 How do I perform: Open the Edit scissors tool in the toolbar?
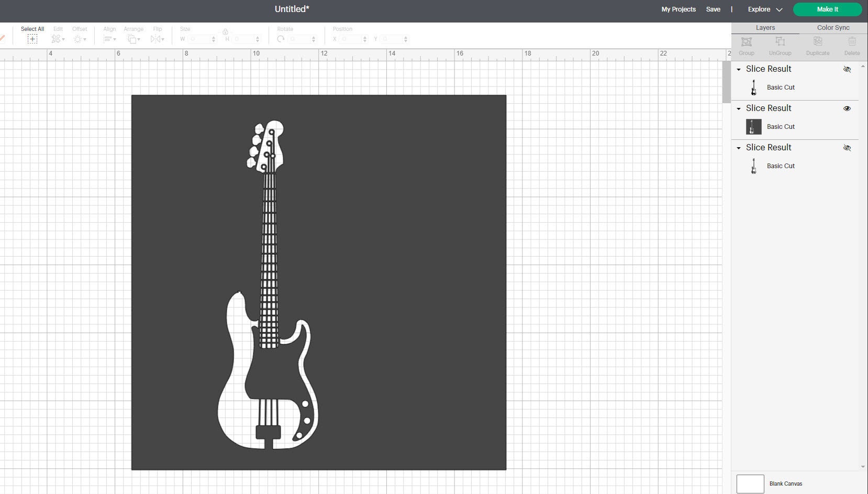point(57,38)
